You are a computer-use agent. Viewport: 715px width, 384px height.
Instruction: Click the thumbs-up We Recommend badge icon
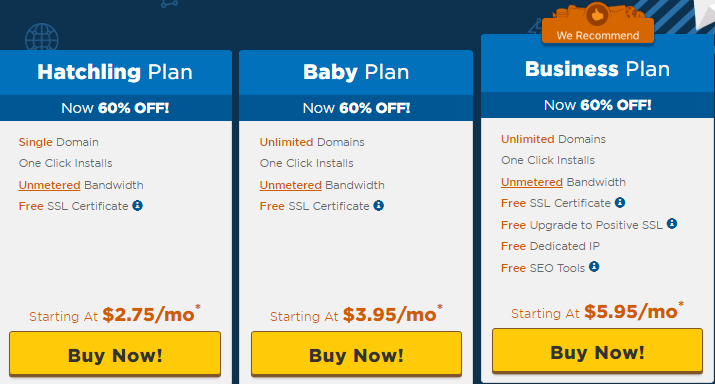coord(597,15)
